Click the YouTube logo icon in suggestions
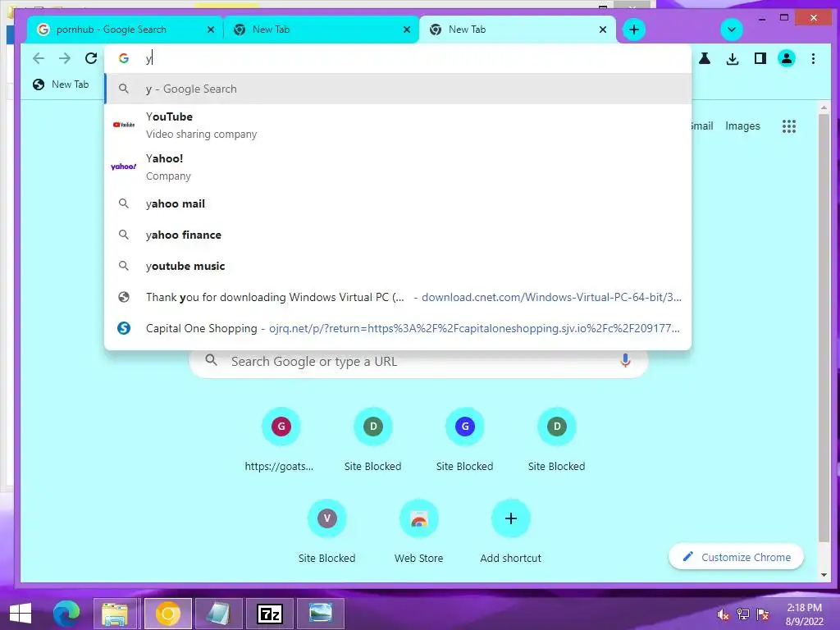The image size is (840, 630). (124, 125)
